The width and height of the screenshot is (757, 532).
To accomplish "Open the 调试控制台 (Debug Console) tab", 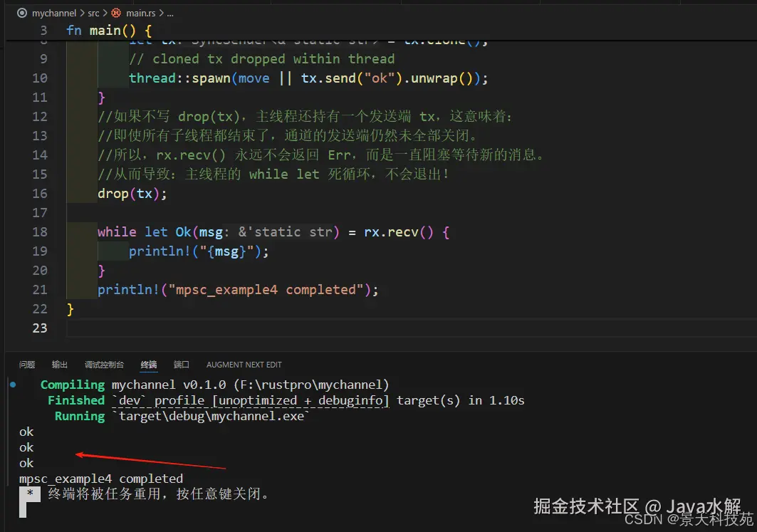I will pos(104,364).
